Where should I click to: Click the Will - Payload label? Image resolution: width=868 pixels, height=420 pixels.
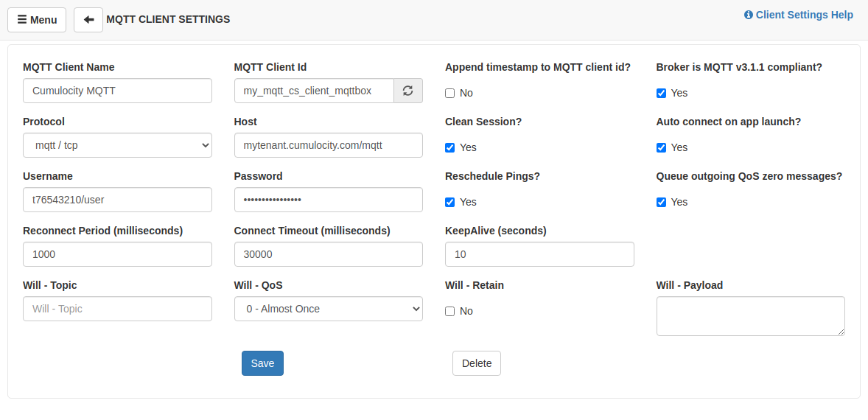point(690,286)
